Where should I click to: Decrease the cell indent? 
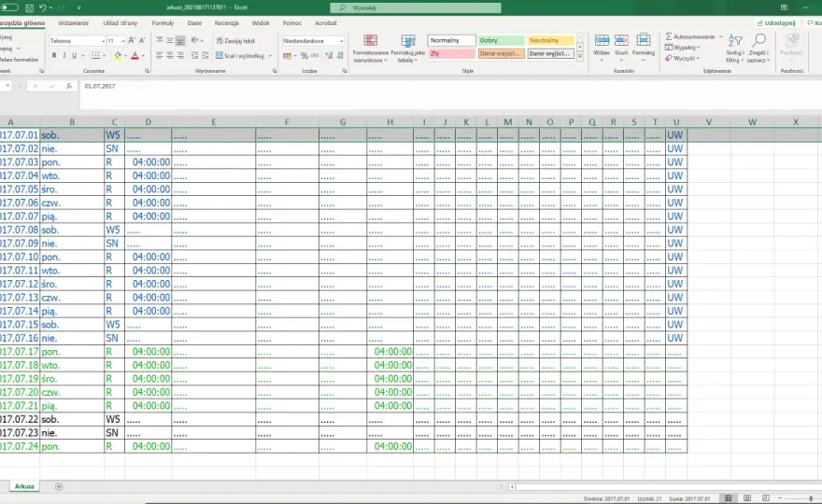point(194,56)
